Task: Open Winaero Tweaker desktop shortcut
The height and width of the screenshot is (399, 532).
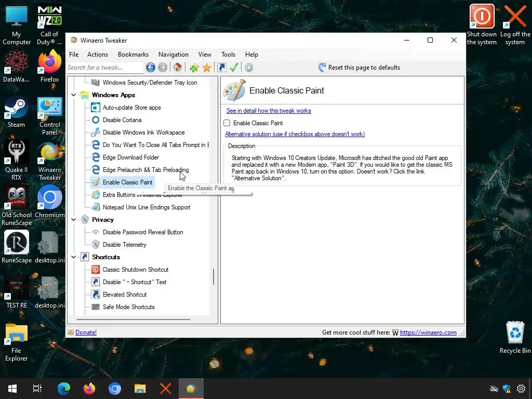Action: 49,161
